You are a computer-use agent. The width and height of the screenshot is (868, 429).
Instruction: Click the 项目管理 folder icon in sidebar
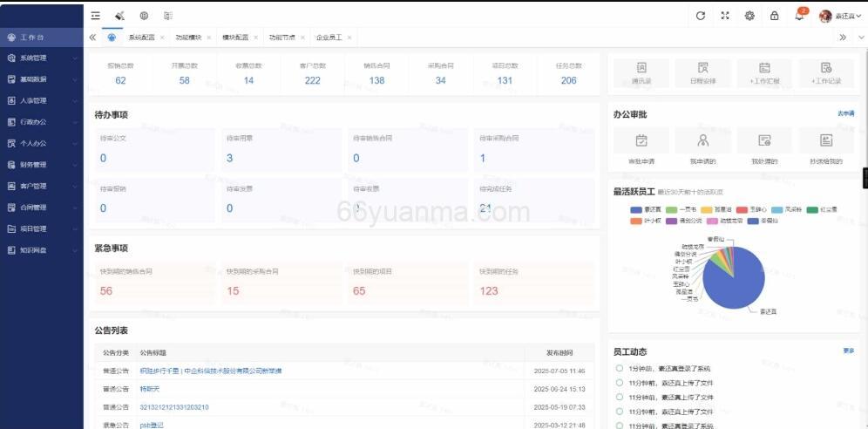(11, 228)
